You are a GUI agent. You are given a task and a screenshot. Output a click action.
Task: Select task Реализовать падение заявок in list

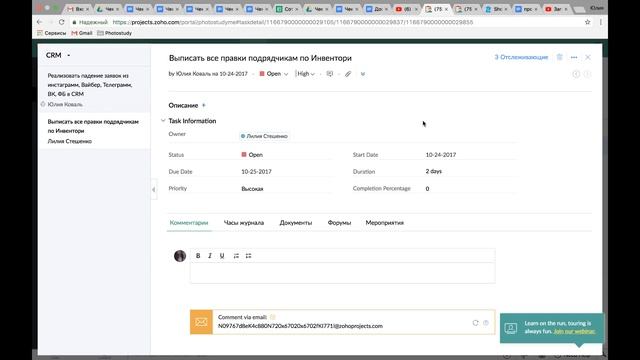pyautogui.click(x=90, y=85)
